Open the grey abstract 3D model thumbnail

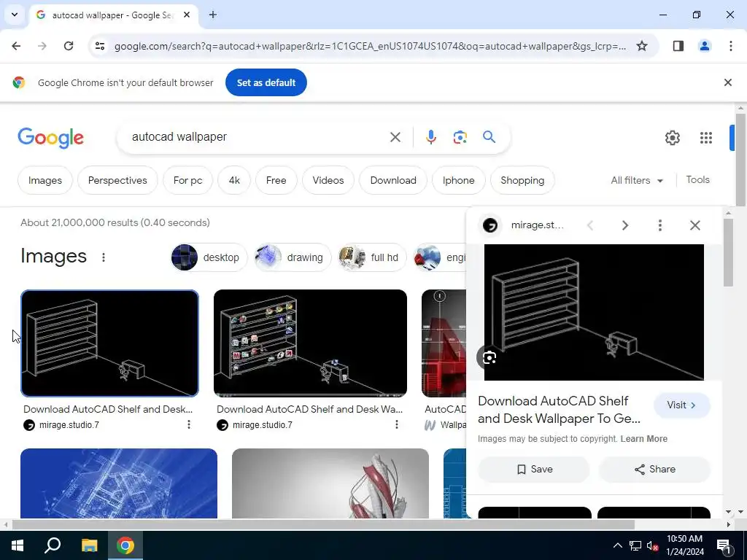[x=330, y=483]
